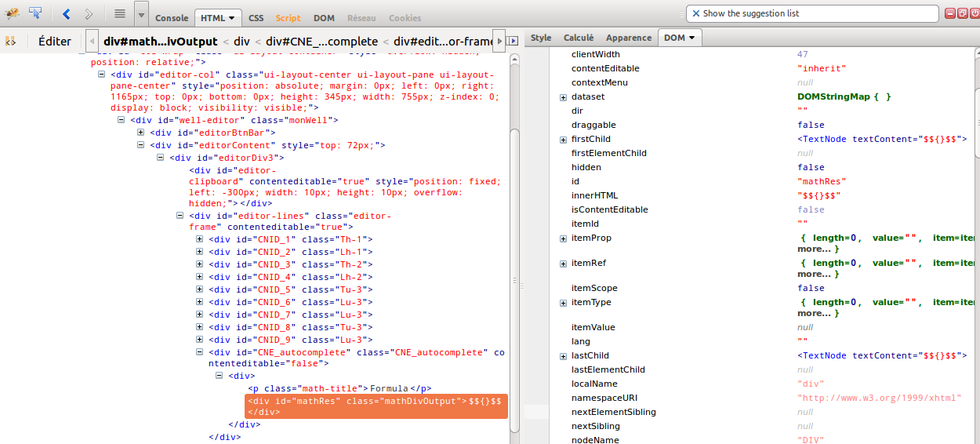Open the Style side panel tab
This screenshot has width=980, height=444.
click(x=541, y=38)
